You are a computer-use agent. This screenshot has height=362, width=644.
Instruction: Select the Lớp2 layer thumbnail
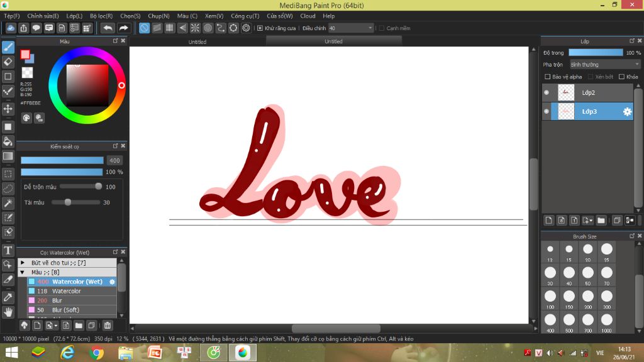[566, 92]
